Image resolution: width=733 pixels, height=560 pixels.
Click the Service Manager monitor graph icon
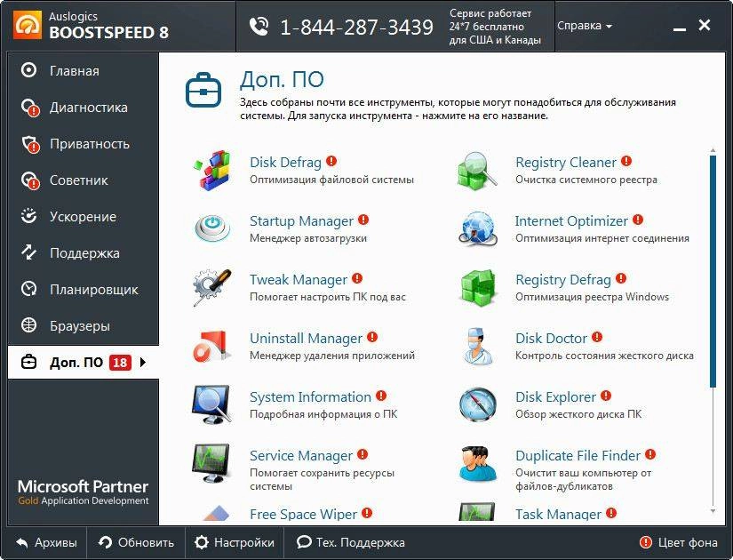point(212,463)
